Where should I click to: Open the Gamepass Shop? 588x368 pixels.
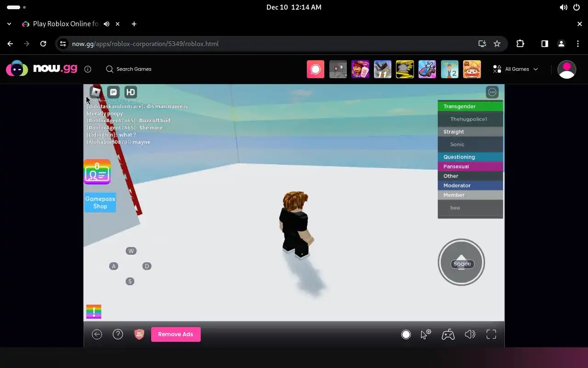point(100,203)
